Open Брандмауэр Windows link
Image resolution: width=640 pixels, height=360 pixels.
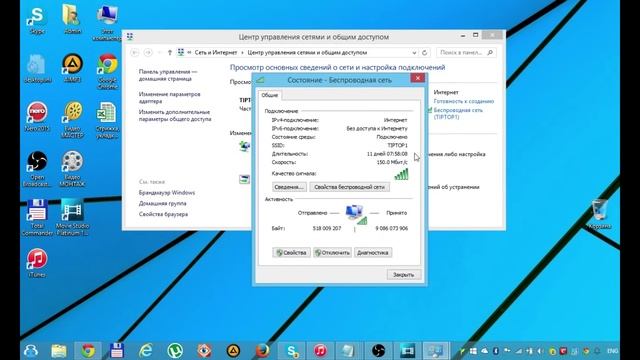point(167,193)
